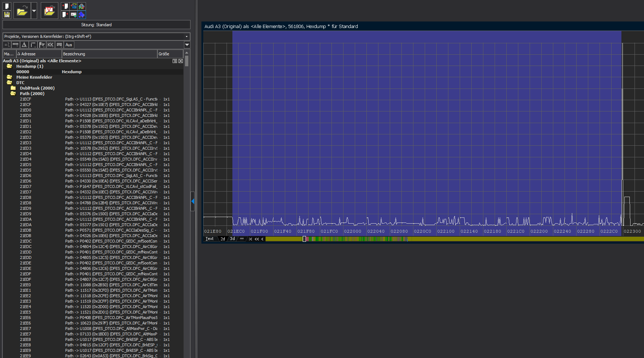Viewport: 644px width, 358px height.
Task: Select the Path -> P1647 VLCAvl_stCodFail row
Action: 93,186
